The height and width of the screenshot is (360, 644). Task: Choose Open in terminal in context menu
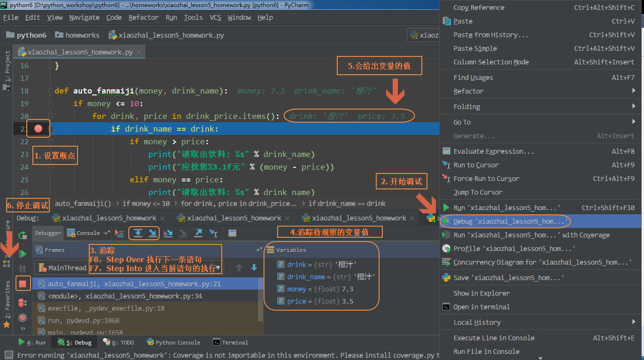pos(540,307)
